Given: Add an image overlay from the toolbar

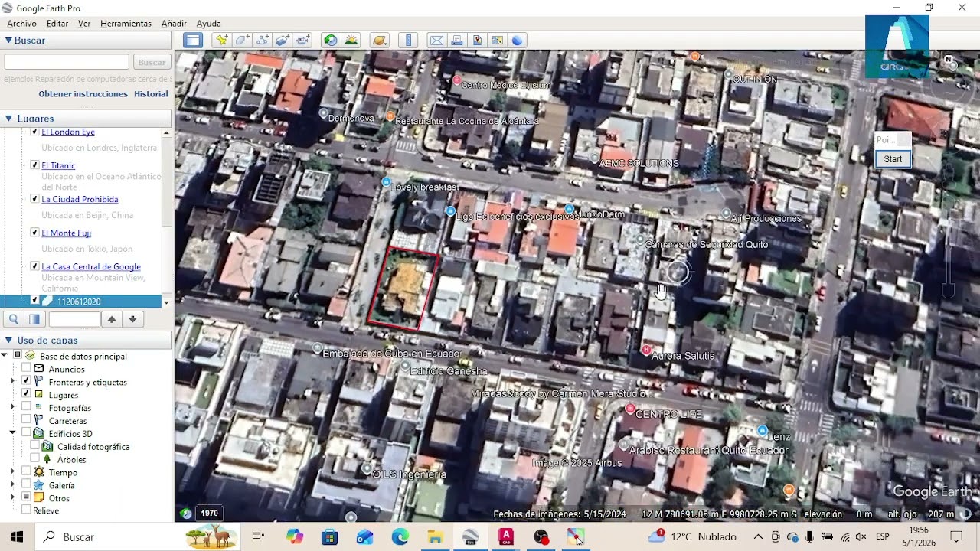Looking at the screenshot, I should point(283,41).
